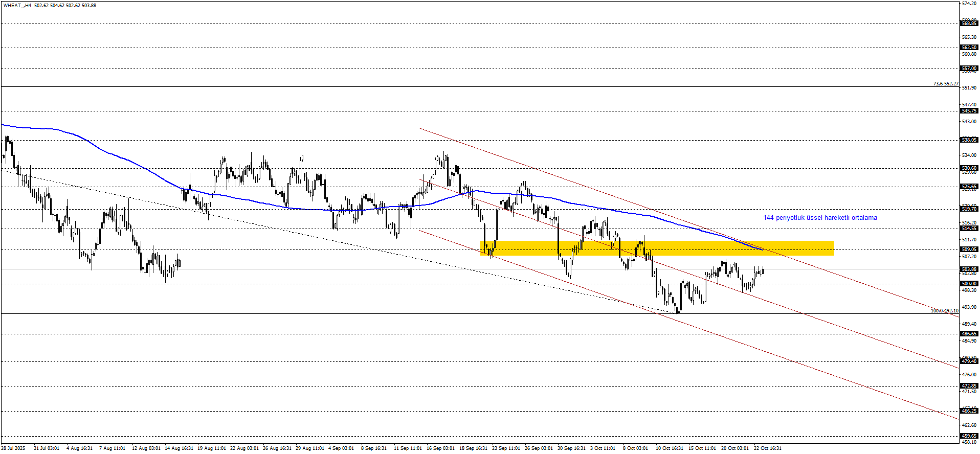Select the 500.00 price level tag

tap(969, 284)
